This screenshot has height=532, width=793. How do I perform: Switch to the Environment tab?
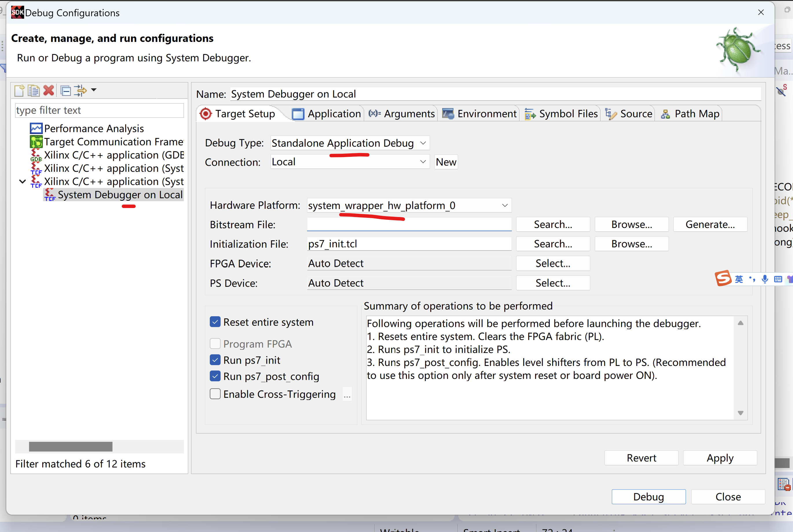point(479,114)
